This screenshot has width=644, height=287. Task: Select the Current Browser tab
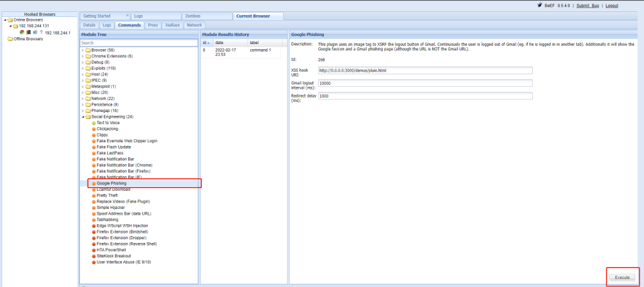[257, 16]
